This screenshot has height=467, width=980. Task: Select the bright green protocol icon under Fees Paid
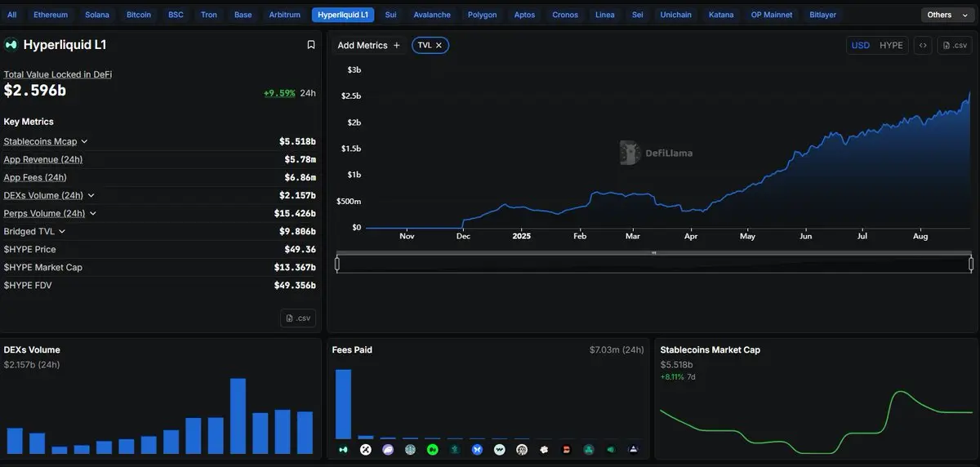pyautogui.click(x=432, y=450)
